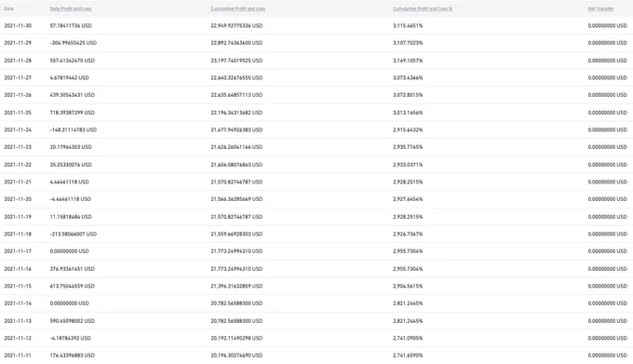633x364 pixels.
Task: Select cumulative value 20,196.30274690 USD
Action: (x=236, y=355)
